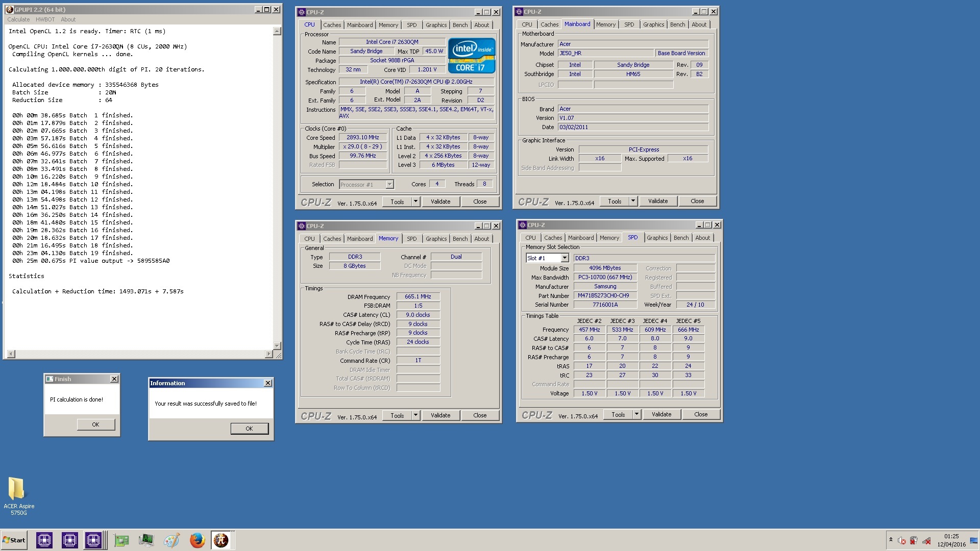
Task: Click GPUPI horizontal scrollbar left arrow
Action: pos(11,354)
